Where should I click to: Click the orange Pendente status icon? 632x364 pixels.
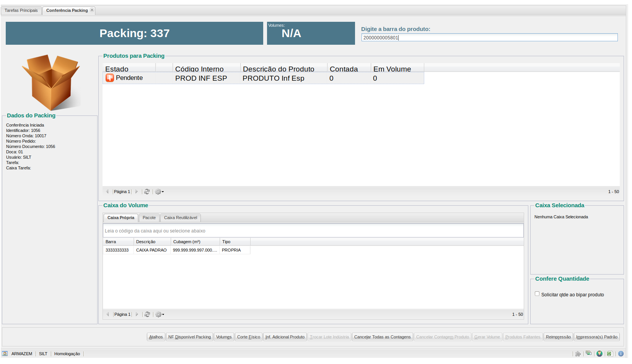(110, 78)
